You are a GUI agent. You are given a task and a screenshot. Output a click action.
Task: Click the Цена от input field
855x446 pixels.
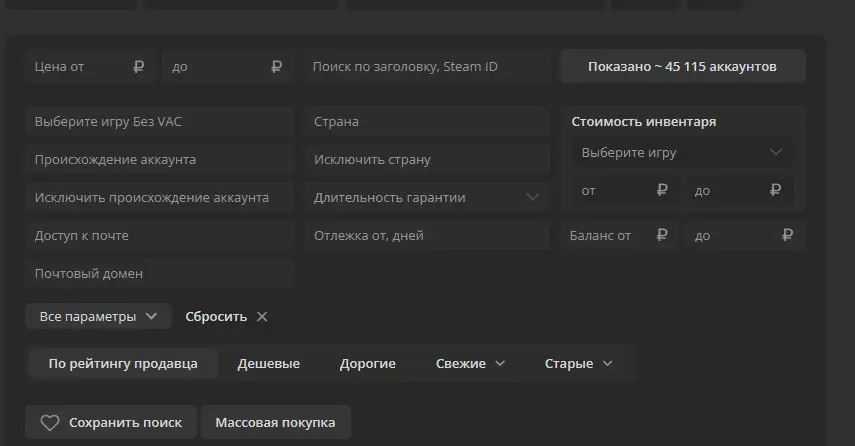[80, 67]
